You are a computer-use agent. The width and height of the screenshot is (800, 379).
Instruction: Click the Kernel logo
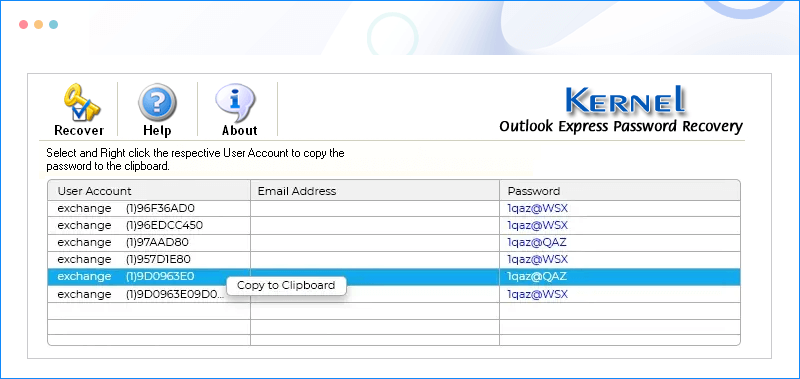[625, 100]
